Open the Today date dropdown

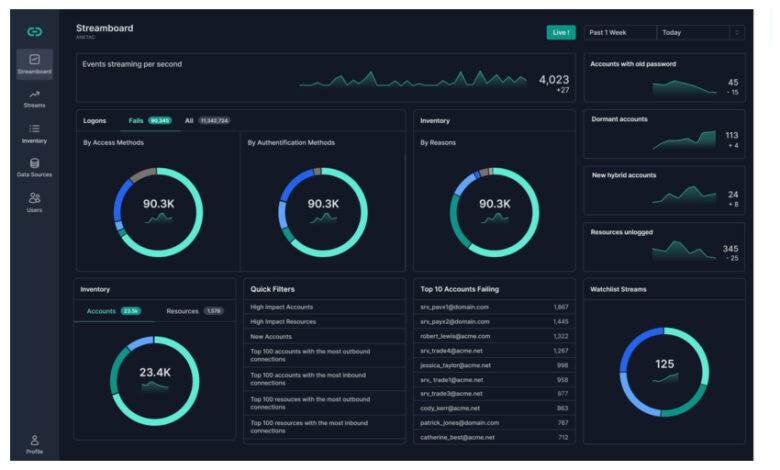692,32
